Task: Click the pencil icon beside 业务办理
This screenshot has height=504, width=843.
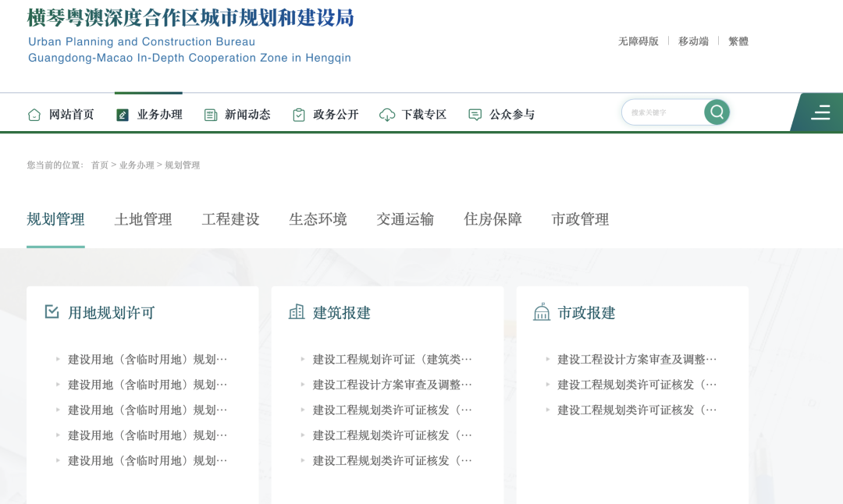Action: pos(123,115)
